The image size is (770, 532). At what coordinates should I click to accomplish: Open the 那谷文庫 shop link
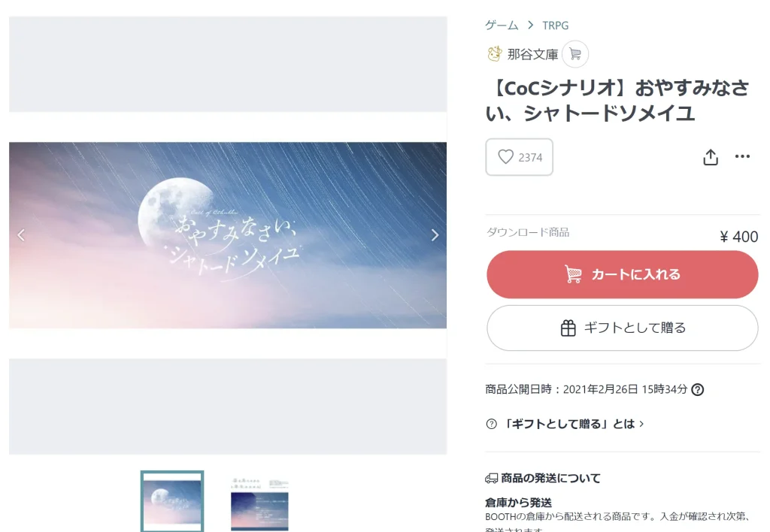coord(532,54)
